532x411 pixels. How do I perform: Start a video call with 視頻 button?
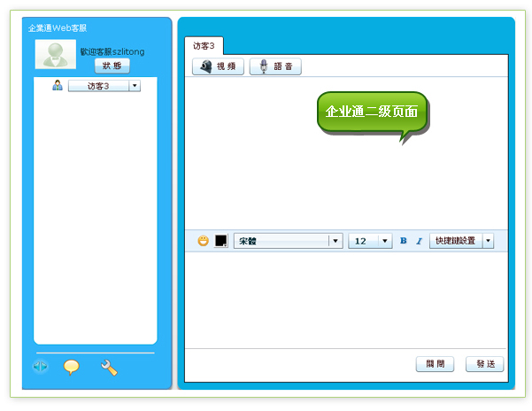pos(218,66)
